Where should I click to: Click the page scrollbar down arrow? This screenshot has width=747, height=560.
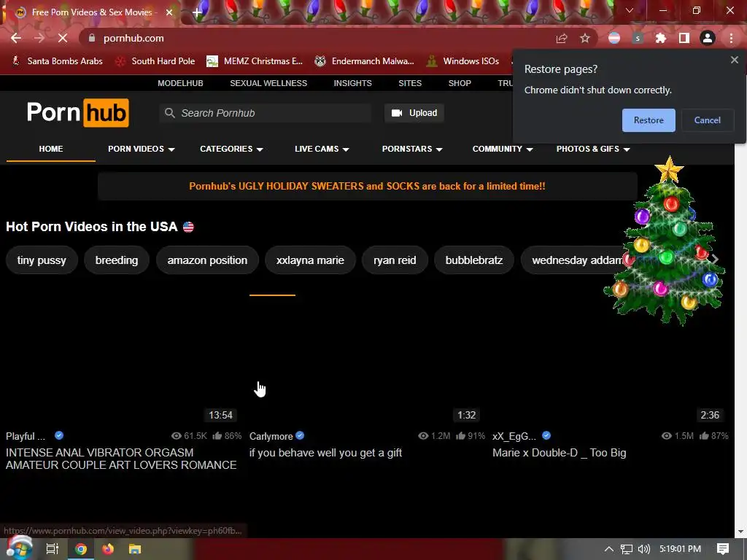pos(740,532)
